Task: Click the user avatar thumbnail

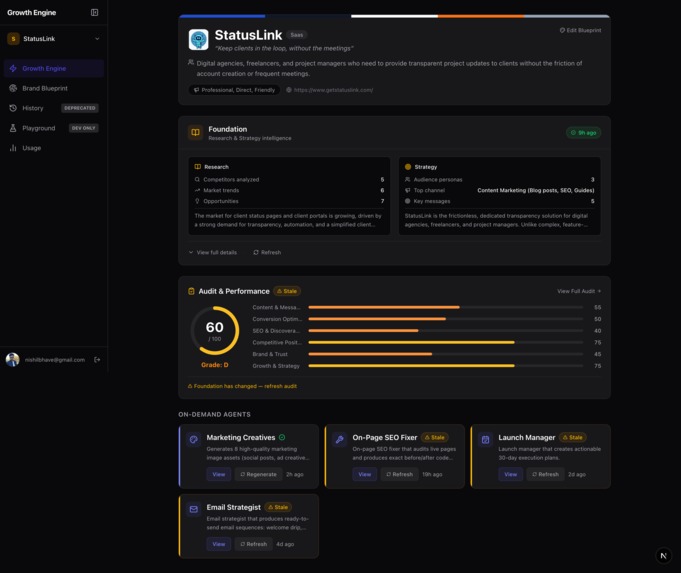Action: tap(13, 360)
